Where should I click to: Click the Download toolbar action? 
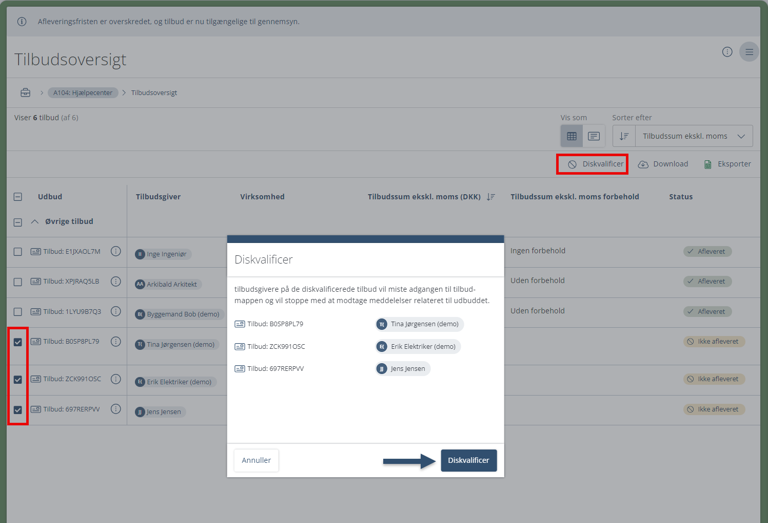[x=663, y=164]
